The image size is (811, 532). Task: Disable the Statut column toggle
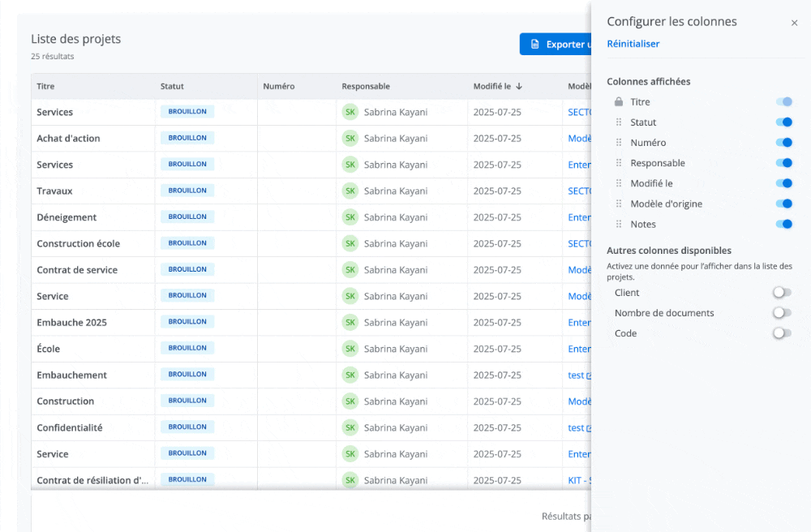pyautogui.click(x=783, y=122)
